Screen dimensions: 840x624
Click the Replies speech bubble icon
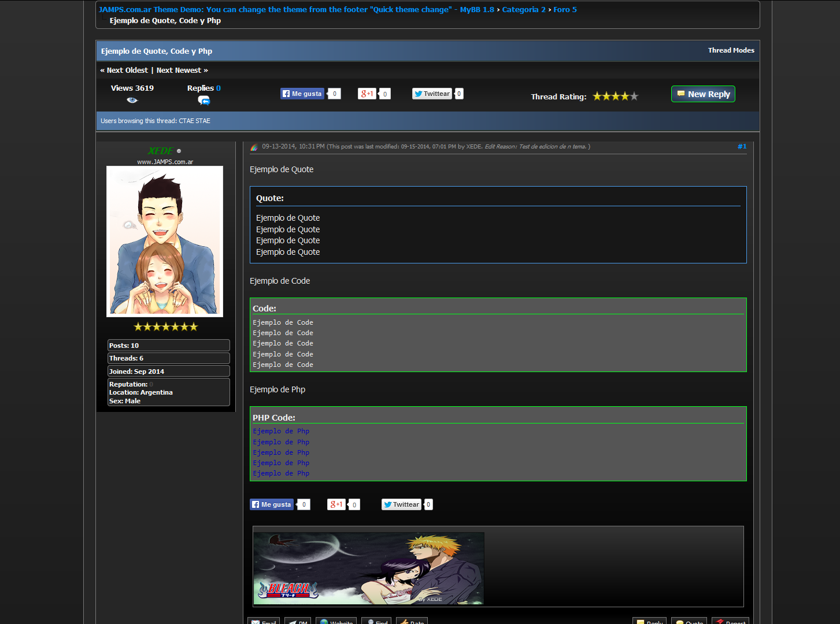(x=203, y=101)
